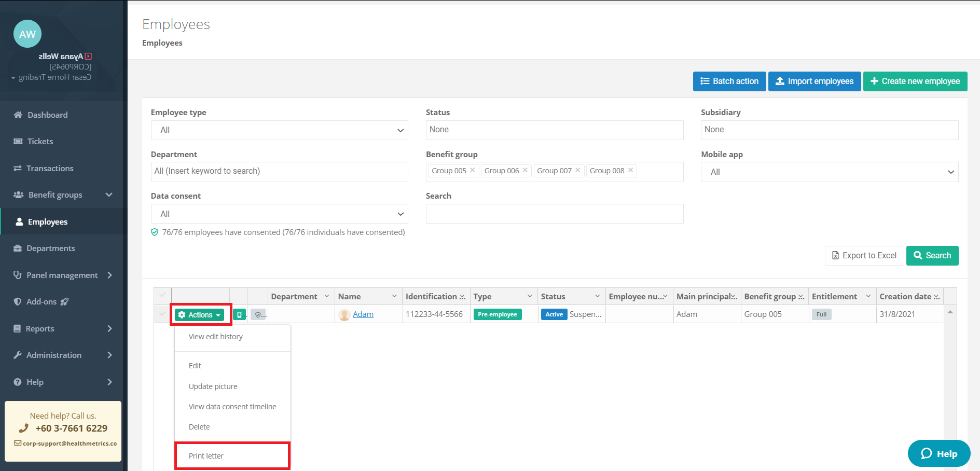The height and width of the screenshot is (471, 980).
Task: Click the Search keyword input field
Action: click(x=554, y=214)
